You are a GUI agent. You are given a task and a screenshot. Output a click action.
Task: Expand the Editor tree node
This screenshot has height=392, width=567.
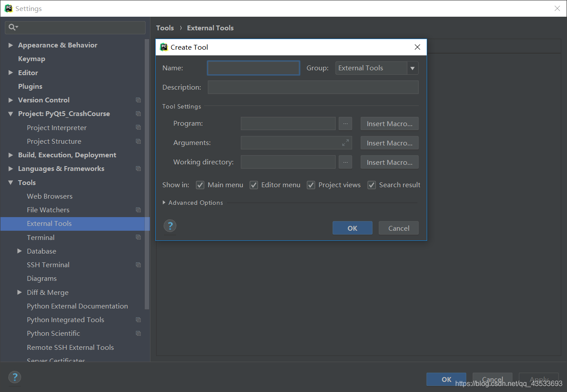tap(11, 73)
